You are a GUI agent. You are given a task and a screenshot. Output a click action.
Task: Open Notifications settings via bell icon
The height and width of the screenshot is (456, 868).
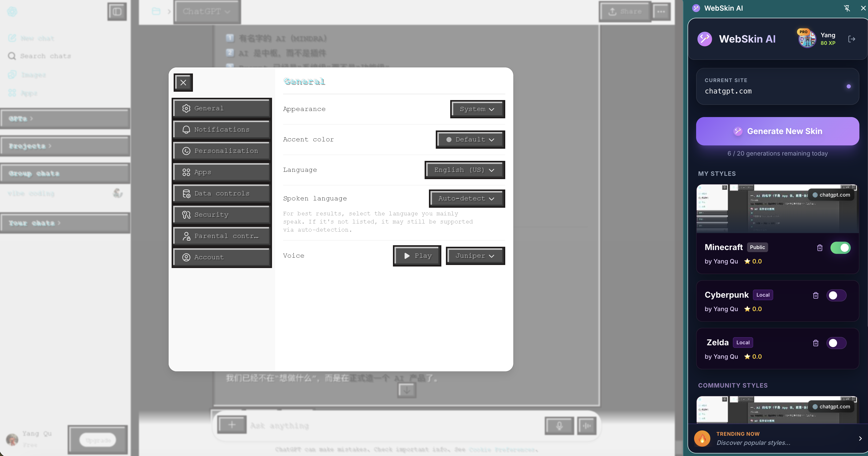(x=187, y=129)
